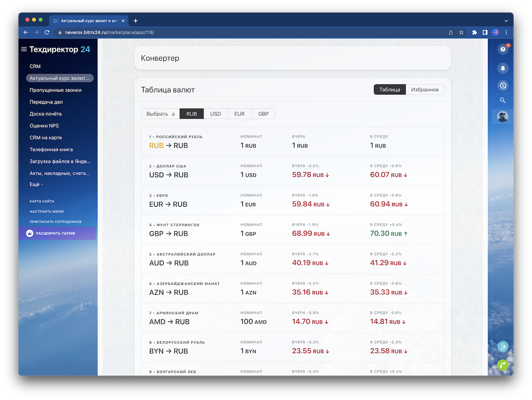Switch to the Избранное tab
Viewport: 532px width, 400px height.
425,90
